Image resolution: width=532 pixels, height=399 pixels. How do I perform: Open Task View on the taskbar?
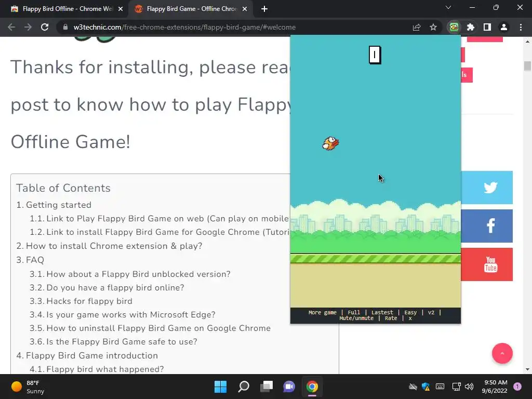[267, 387]
